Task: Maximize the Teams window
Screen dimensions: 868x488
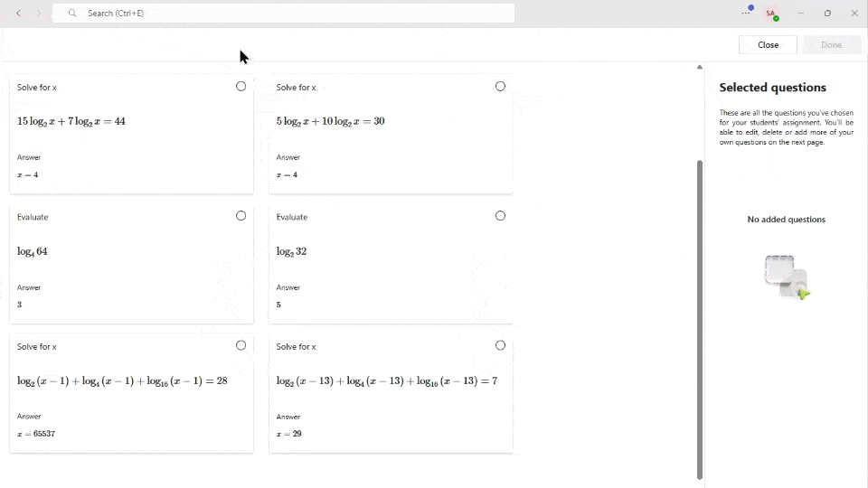Action: click(827, 14)
